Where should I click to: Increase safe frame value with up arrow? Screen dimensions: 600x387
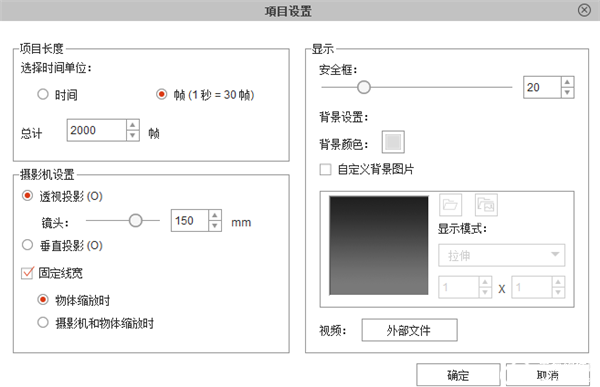[x=567, y=82]
